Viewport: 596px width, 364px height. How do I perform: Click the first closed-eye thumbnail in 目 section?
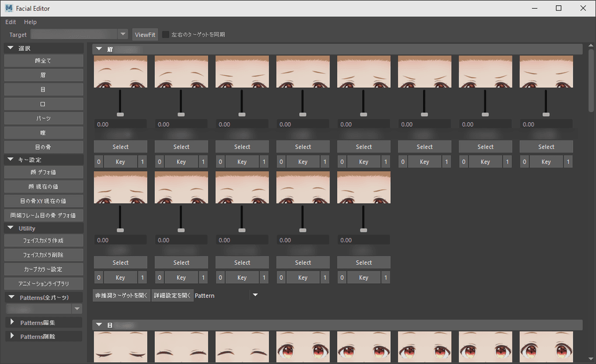[x=120, y=346]
